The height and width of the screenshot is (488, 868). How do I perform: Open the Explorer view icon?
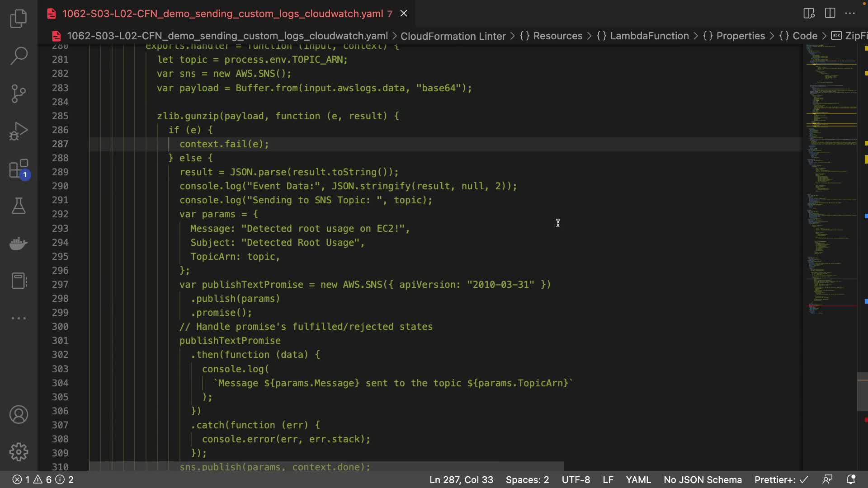[19, 19]
